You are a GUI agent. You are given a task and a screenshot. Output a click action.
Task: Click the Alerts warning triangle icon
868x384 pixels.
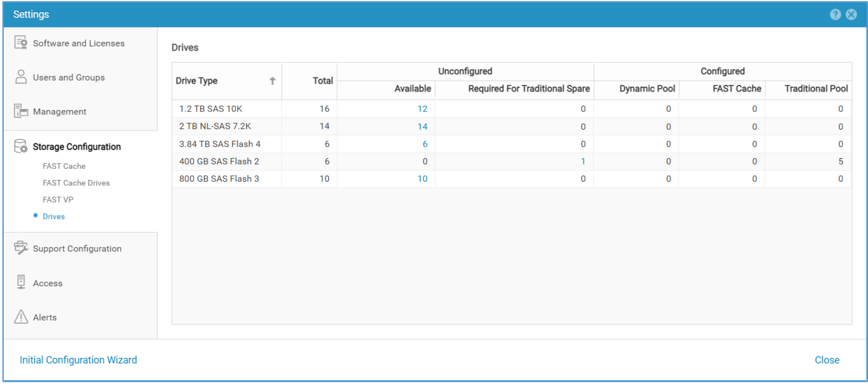21,317
